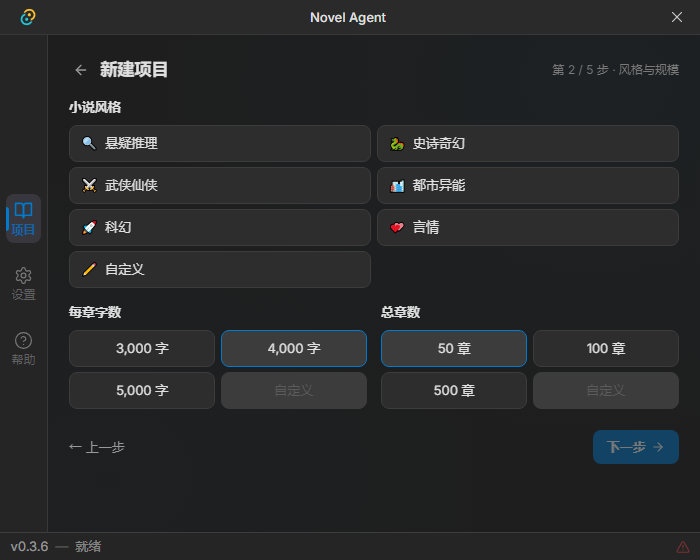Viewport: 700px width, 560px height.
Task: Open the 帮助 question mark sidebar item
Action: 23,349
